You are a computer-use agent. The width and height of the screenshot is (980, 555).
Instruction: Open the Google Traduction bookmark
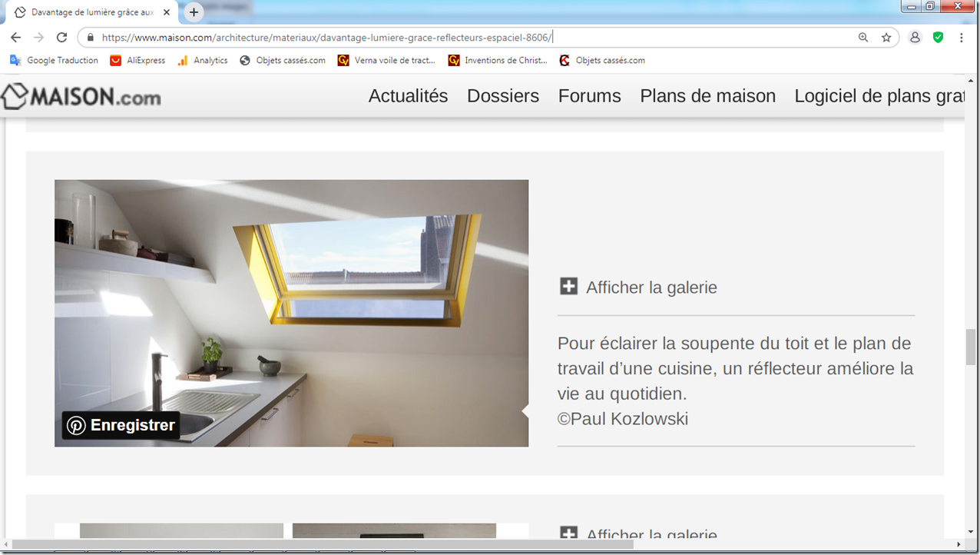tap(55, 60)
